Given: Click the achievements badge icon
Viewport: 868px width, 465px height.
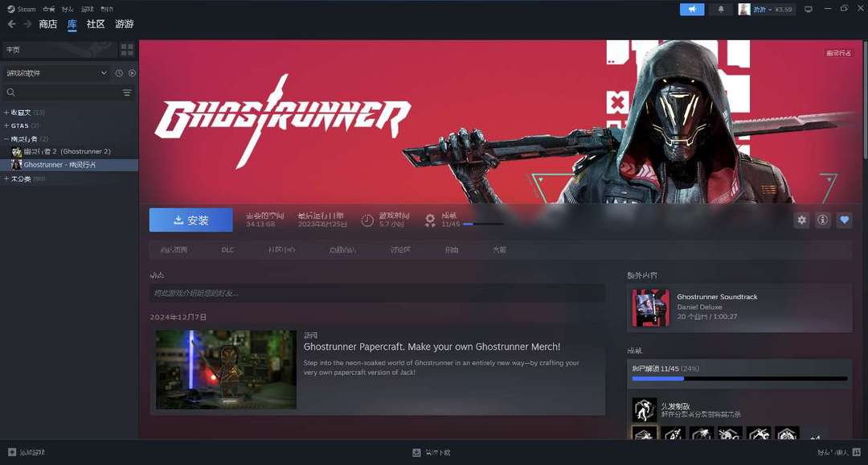Looking at the screenshot, I should point(430,220).
